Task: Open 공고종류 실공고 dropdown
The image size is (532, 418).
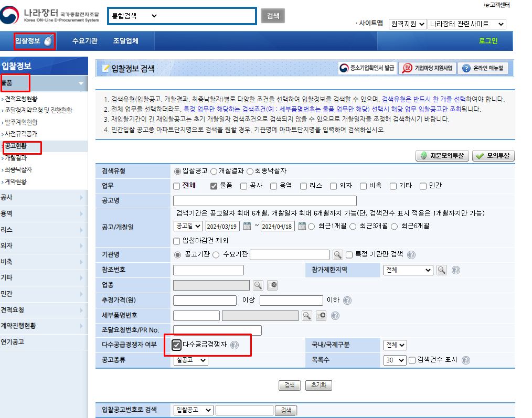Action: pos(190,360)
